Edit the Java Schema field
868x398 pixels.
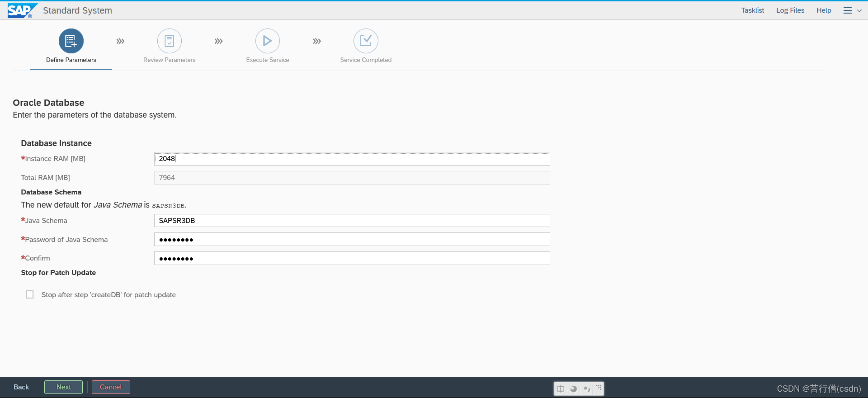pyautogui.click(x=352, y=221)
